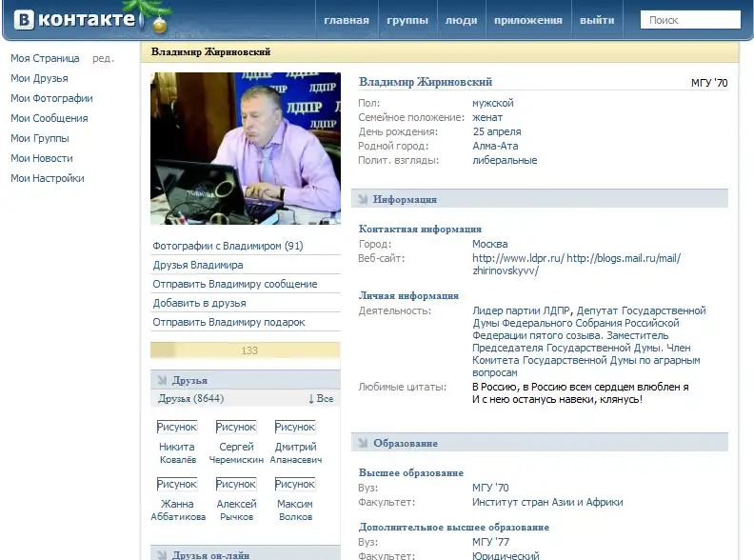
Task: Click the ВКонтакте logo
Action: point(73,20)
